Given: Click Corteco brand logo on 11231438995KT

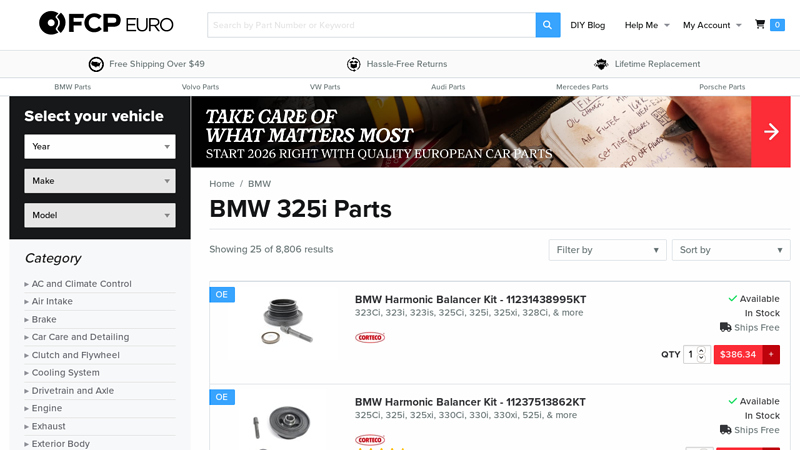Looking at the screenshot, I should [x=370, y=337].
